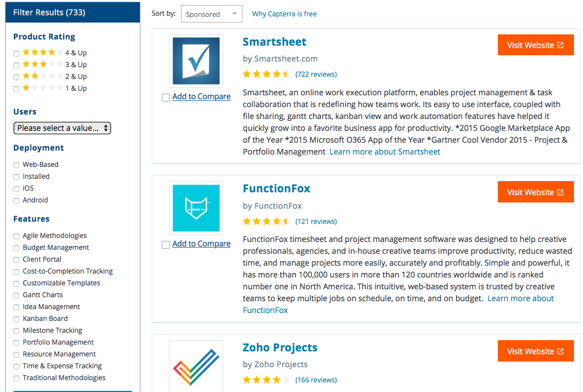Screen dimensions: 583x392
Task: Click Visit Website for Smartsheet
Action: pyautogui.click(x=536, y=45)
